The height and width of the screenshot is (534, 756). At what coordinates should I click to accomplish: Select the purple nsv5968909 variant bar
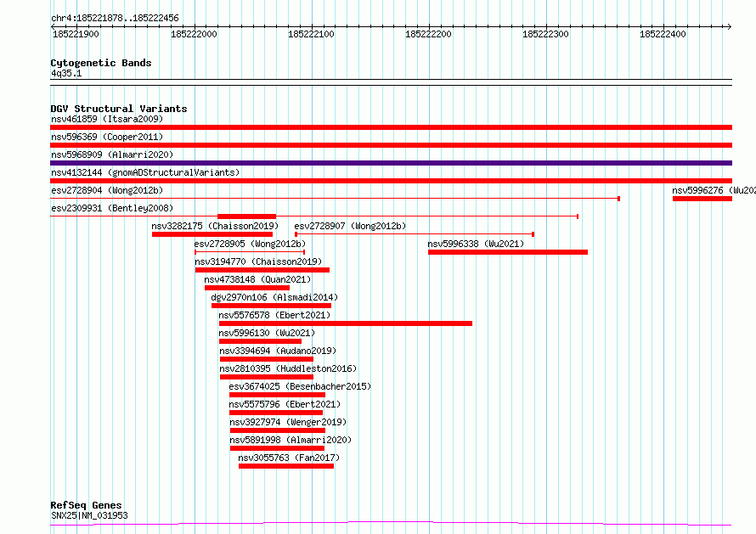coord(391,163)
